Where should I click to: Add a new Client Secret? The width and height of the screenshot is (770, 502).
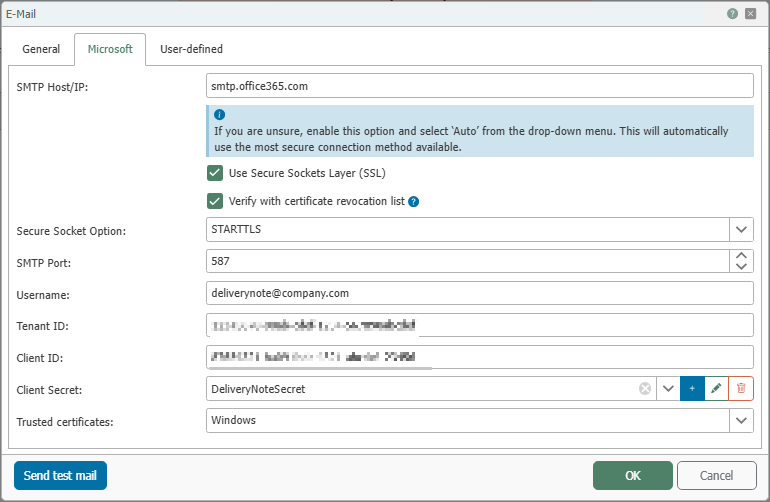tap(692, 389)
